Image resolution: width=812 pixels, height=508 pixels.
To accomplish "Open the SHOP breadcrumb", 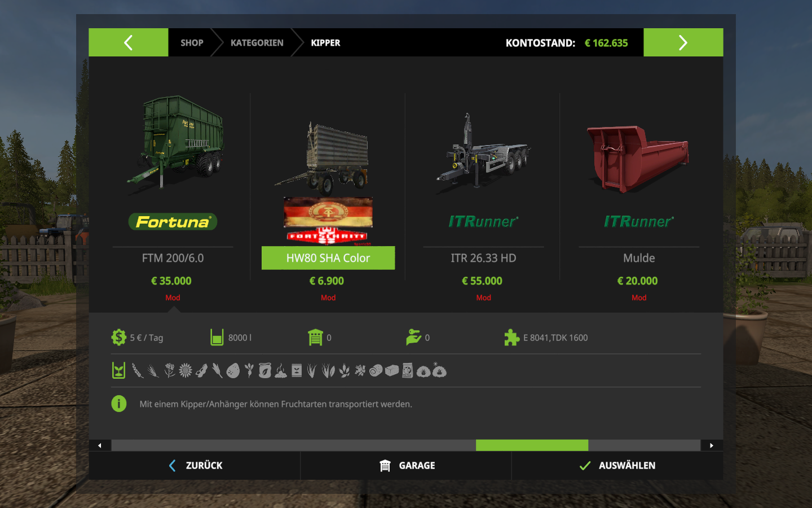I will pyautogui.click(x=192, y=43).
